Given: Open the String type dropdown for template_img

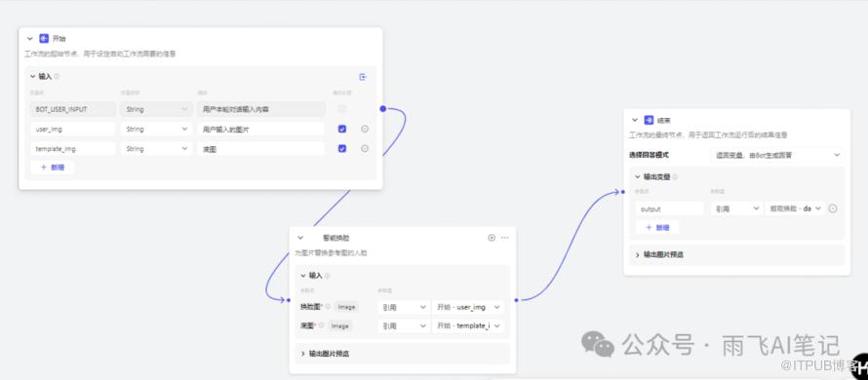Looking at the screenshot, I should point(157,149).
